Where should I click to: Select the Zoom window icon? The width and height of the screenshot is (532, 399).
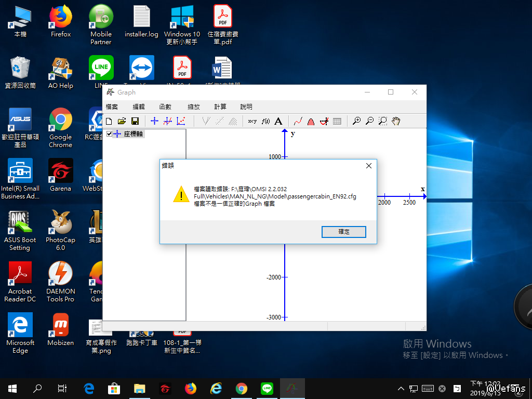coord(383,121)
